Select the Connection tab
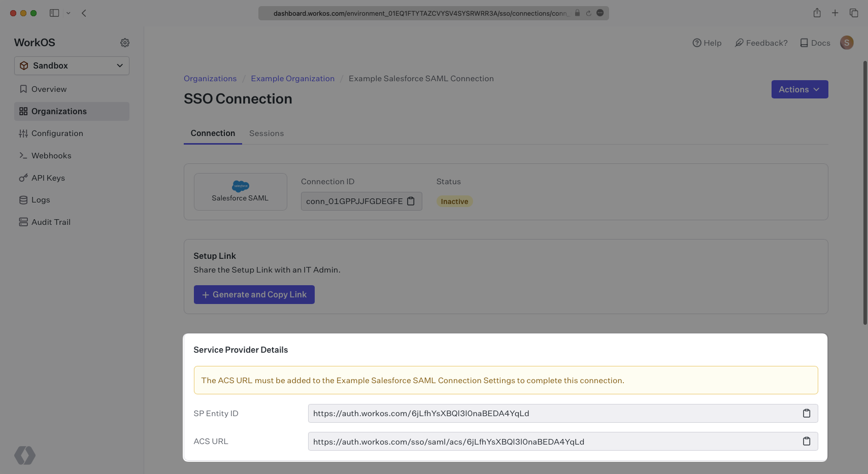 pyautogui.click(x=213, y=133)
